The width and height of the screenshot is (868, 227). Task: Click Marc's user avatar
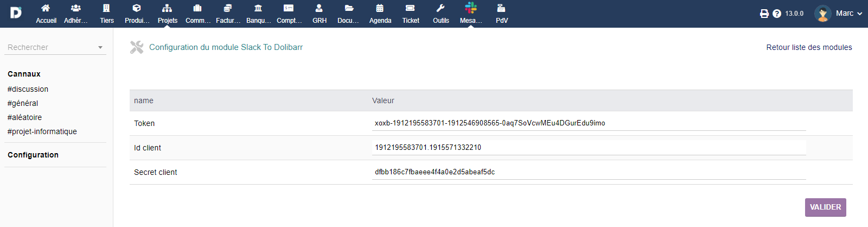coord(823,14)
